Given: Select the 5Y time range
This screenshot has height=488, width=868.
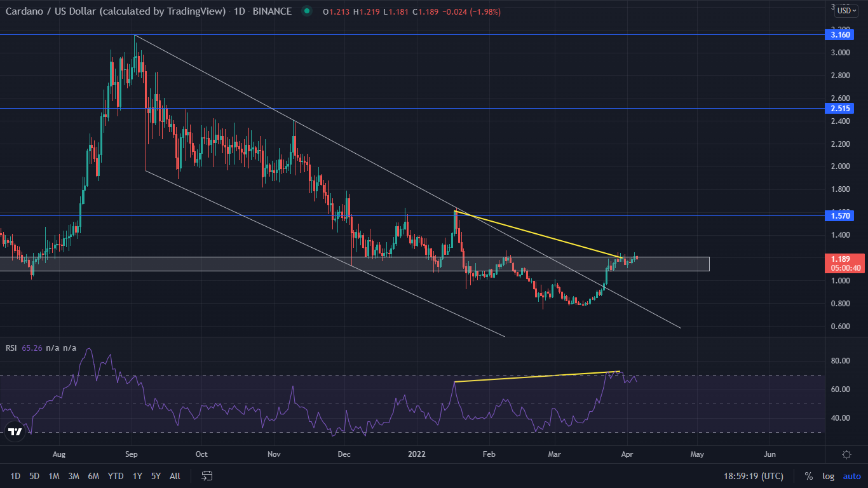Looking at the screenshot, I should tap(156, 476).
